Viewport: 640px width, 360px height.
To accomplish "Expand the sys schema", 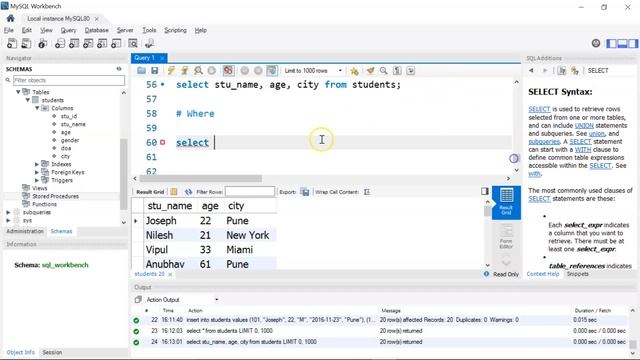I will coord(8,220).
